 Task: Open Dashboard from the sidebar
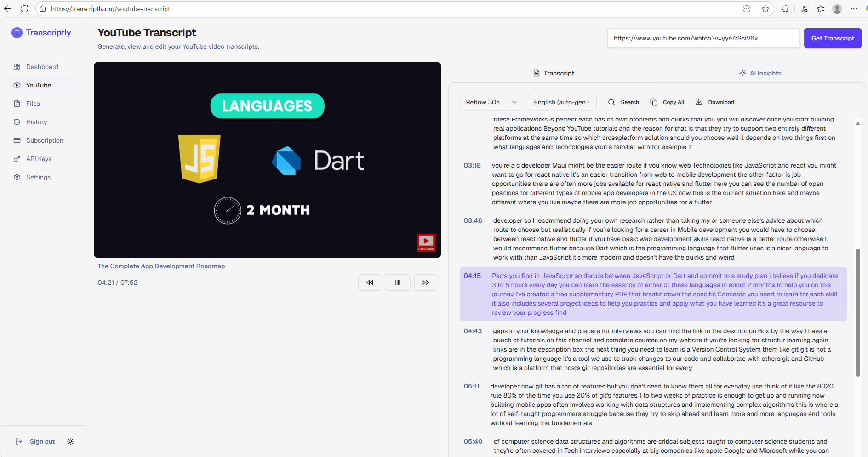click(x=42, y=67)
